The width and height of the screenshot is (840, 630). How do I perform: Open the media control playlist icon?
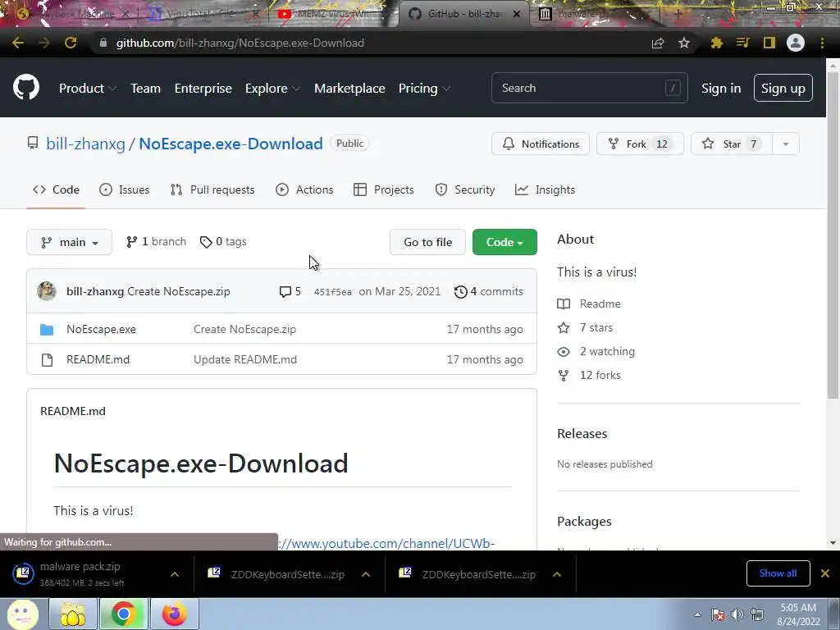click(742, 43)
